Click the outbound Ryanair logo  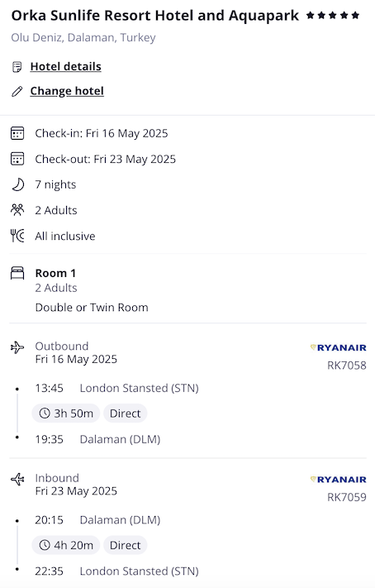click(x=339, y=347)
